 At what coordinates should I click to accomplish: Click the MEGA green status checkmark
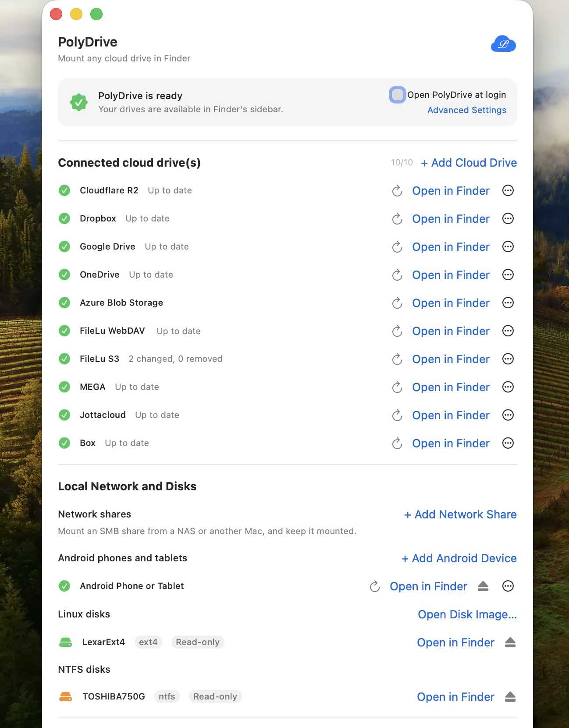pyautogui.click(x=64, y=387)
